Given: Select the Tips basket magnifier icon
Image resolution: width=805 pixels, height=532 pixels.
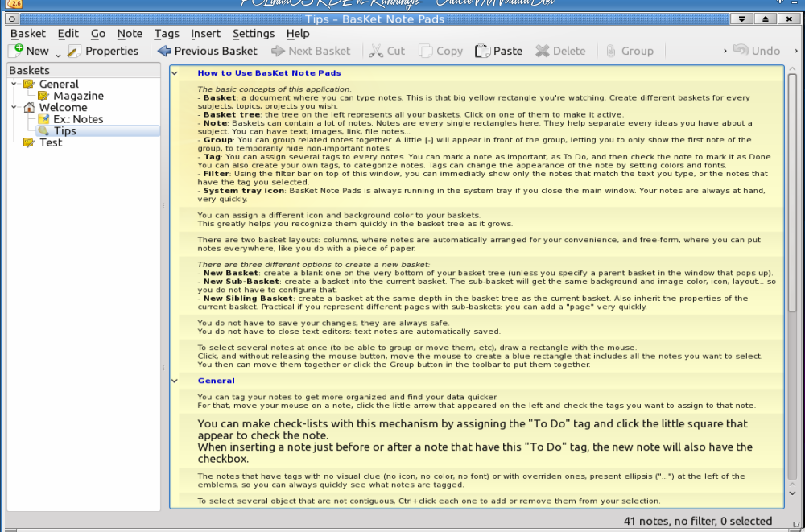Looking at the screenshot, I should coord(43,131).
